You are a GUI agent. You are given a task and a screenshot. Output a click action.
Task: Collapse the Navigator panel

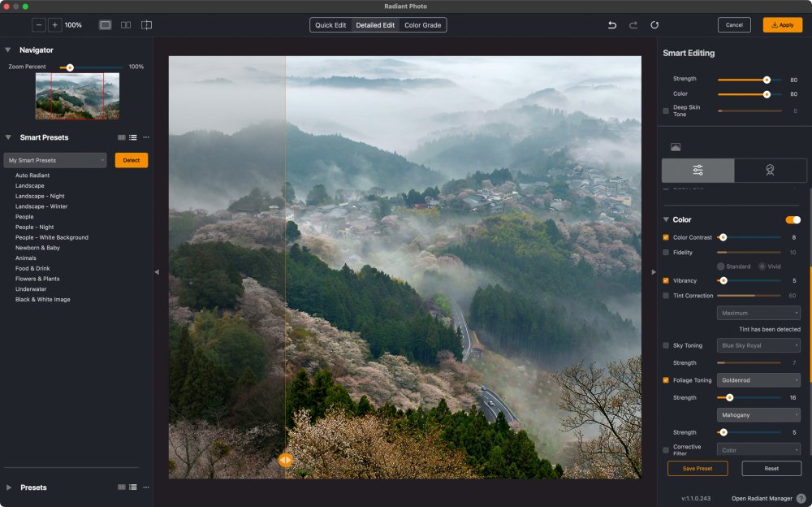(8, 50)
